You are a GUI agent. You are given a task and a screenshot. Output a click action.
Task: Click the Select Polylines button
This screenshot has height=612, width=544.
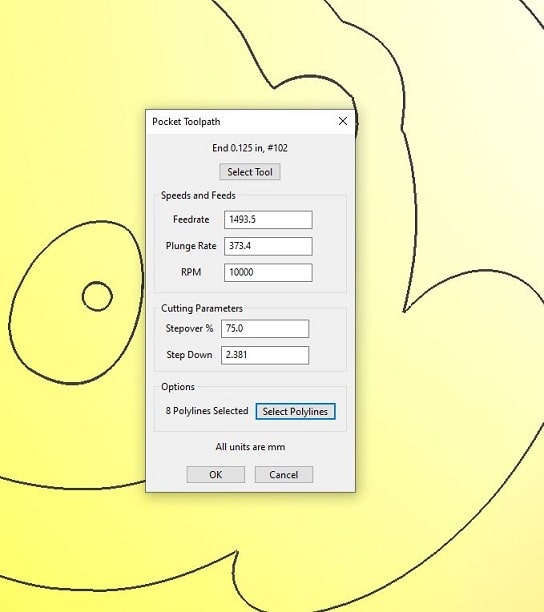295,411
